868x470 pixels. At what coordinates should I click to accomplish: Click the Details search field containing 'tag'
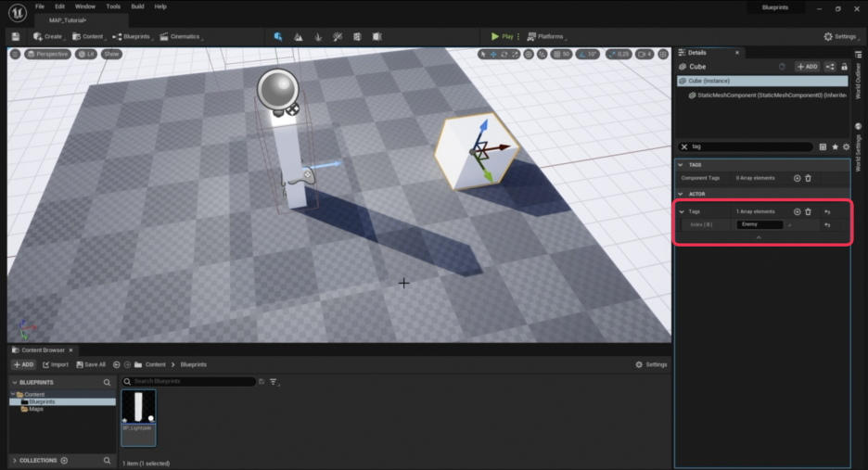(752, 146)
